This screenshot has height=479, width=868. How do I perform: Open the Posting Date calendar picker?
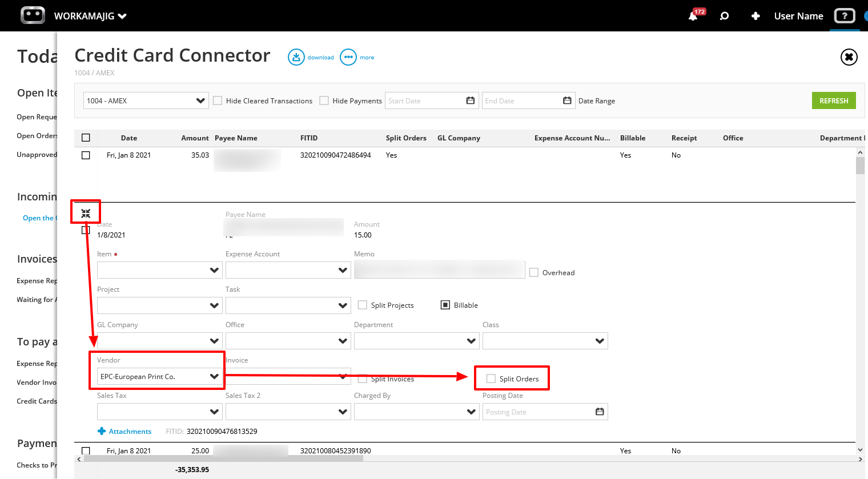600,412
